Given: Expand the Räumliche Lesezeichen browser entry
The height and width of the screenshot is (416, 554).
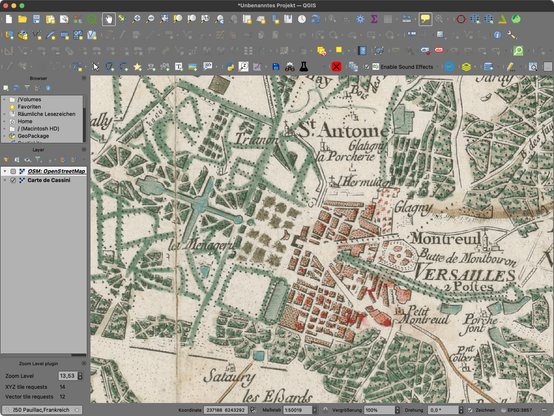Looking at the screenshot, I should click(x=5, y=114).
